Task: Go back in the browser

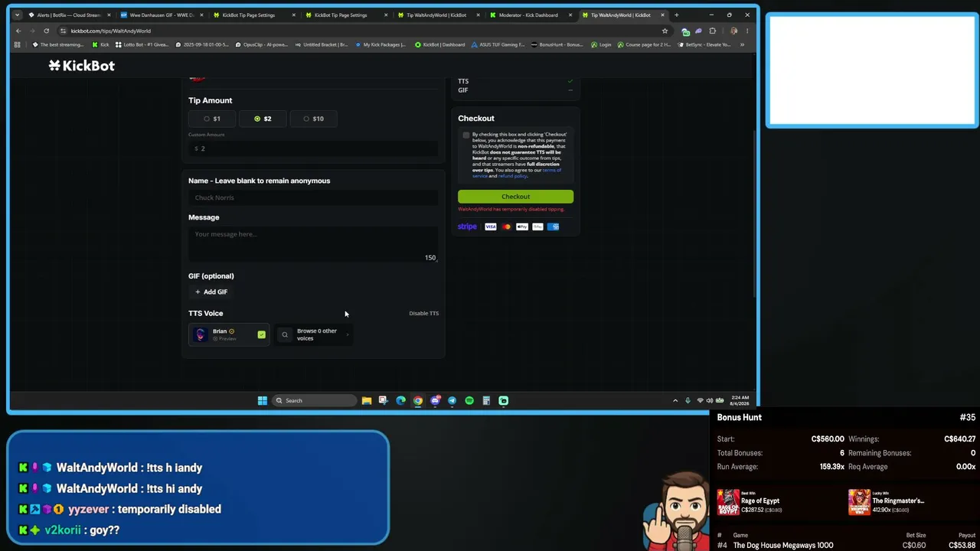Action: pos(18,31)
